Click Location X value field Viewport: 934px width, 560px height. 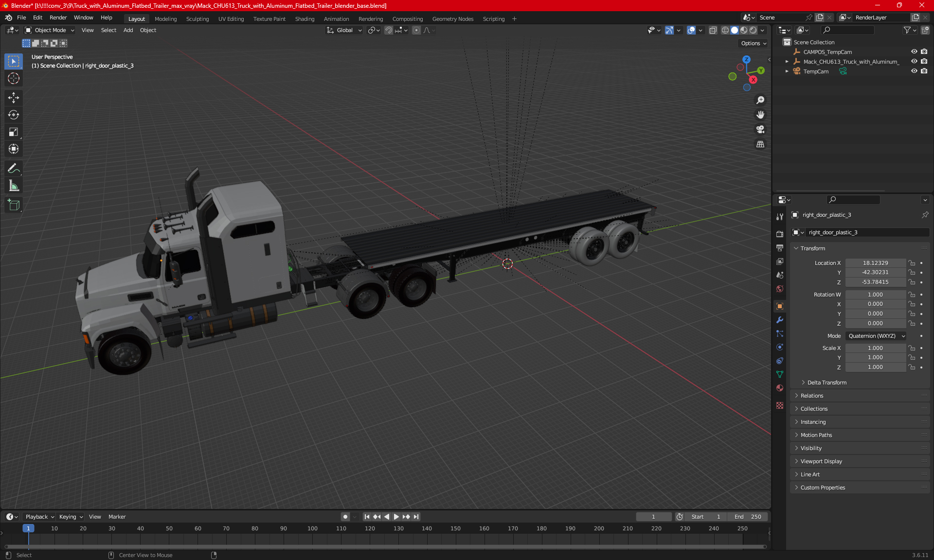coord(875,263)
